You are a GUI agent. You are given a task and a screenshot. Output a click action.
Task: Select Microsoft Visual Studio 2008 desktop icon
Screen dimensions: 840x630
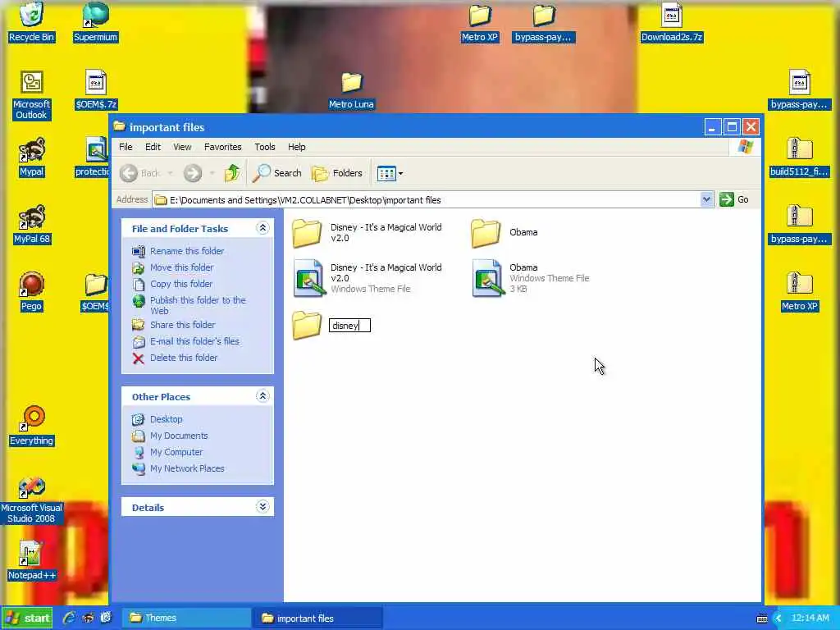pyautogui.click(x=31, y=500)
